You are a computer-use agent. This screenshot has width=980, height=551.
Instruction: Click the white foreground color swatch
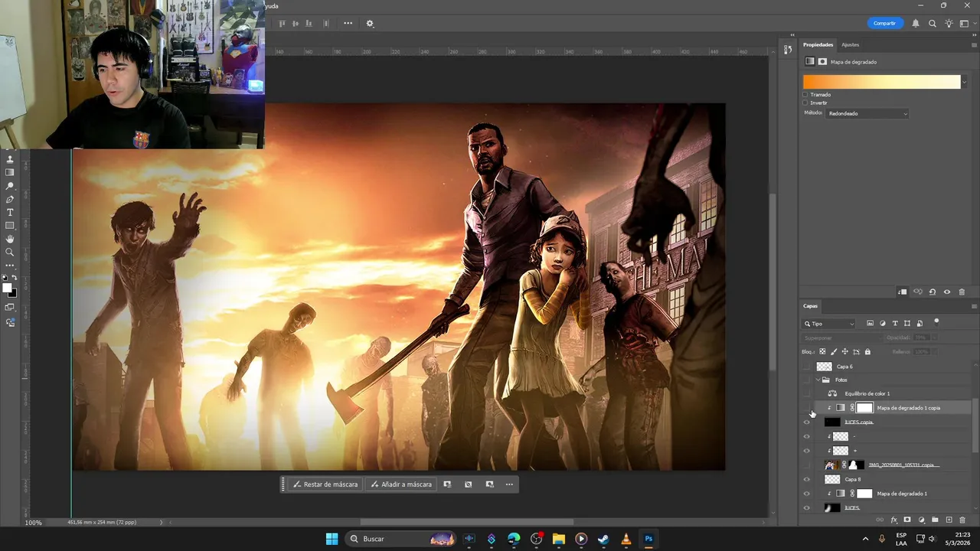tap(7, 288)
